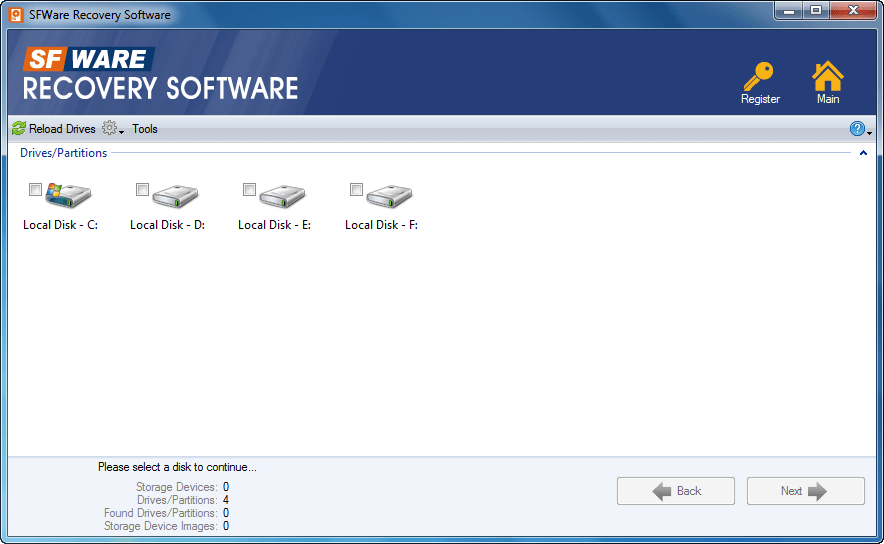Click the green Reload Drives icon

19,129
